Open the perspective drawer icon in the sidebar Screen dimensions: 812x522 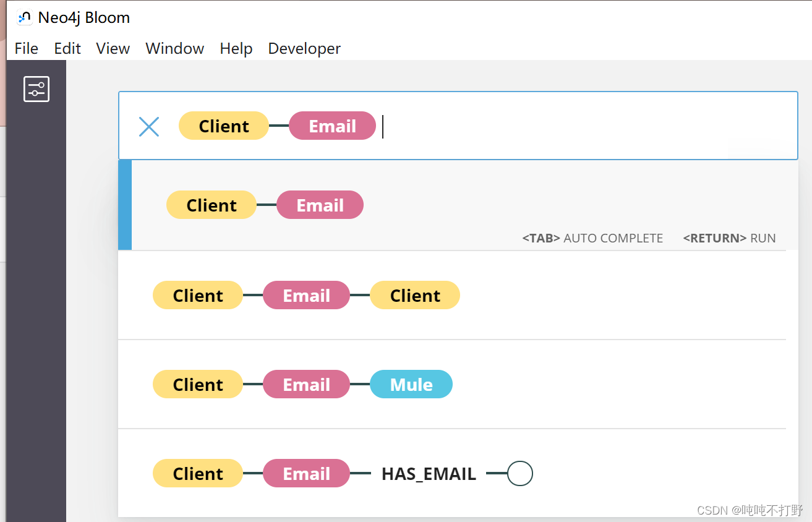tap(36, 89)
